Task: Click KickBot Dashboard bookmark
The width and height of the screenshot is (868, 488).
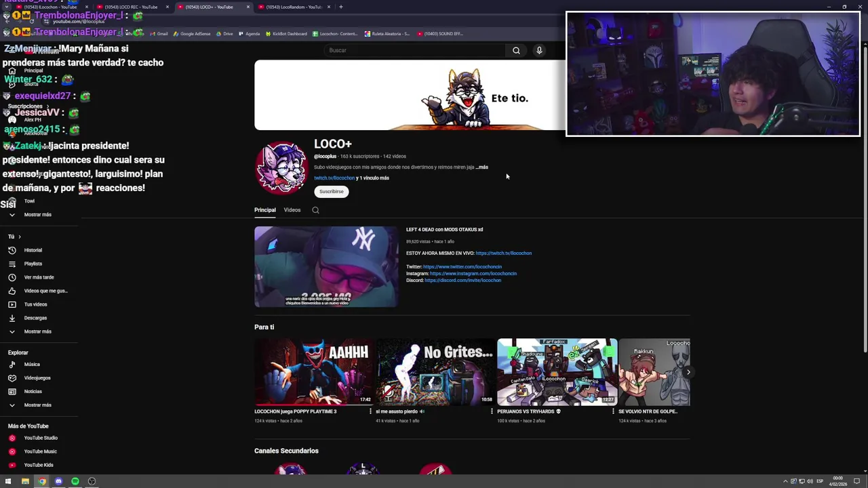Action: click(286, 34)
